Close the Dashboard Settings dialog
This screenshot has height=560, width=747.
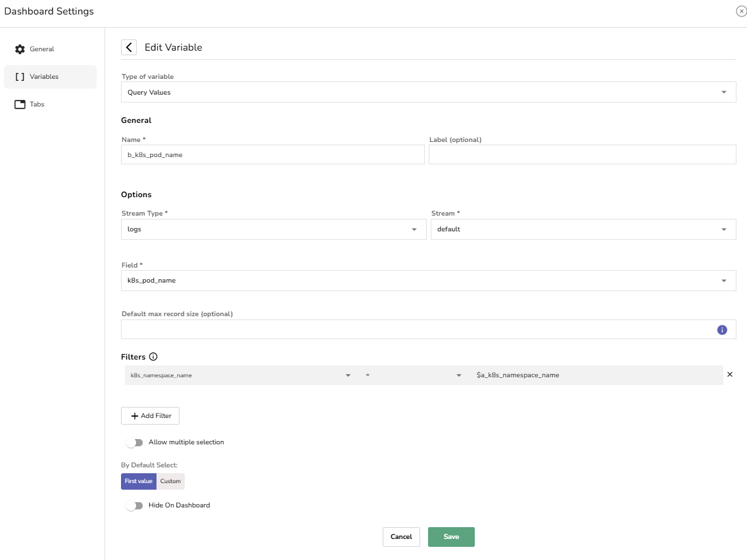click(x=741, y=11)
